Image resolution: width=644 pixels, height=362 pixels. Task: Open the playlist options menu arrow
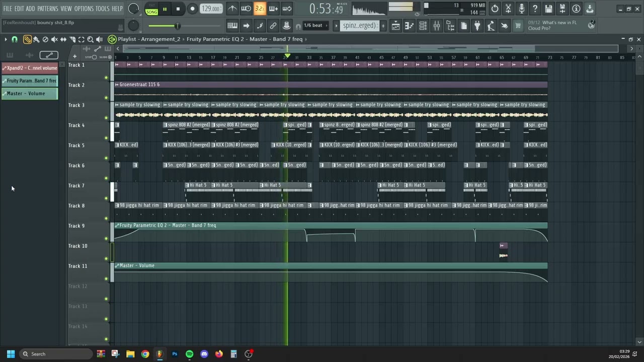pos(6,39)
